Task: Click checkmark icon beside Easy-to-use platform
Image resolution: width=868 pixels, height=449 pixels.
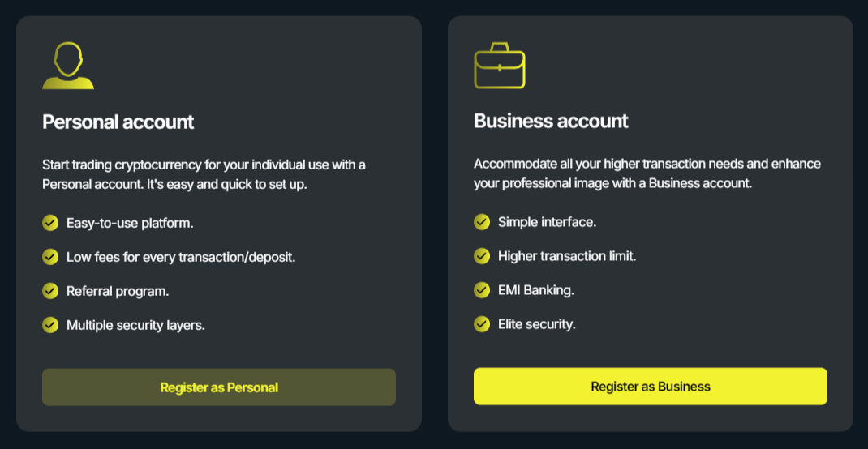Action: (x=50, y=222)
